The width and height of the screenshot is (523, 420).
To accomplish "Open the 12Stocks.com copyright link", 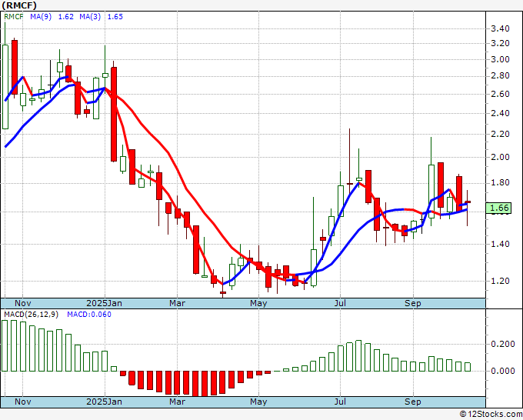I will pyautogui.click(x=491, y=415).
